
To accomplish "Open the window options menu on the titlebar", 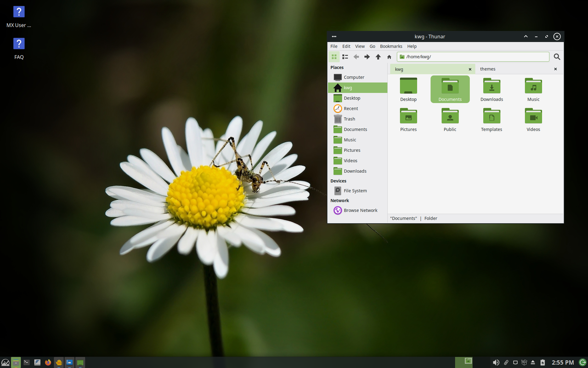I will point(334,36).
